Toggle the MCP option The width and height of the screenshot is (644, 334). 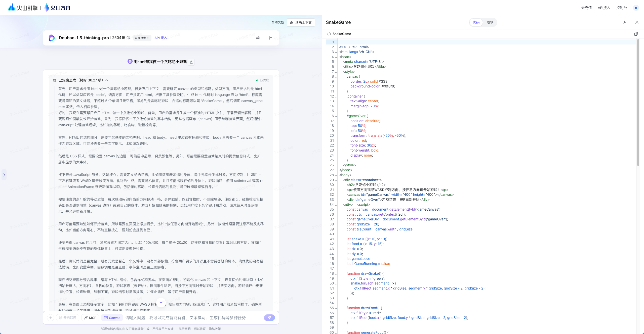tap(90, 318)
